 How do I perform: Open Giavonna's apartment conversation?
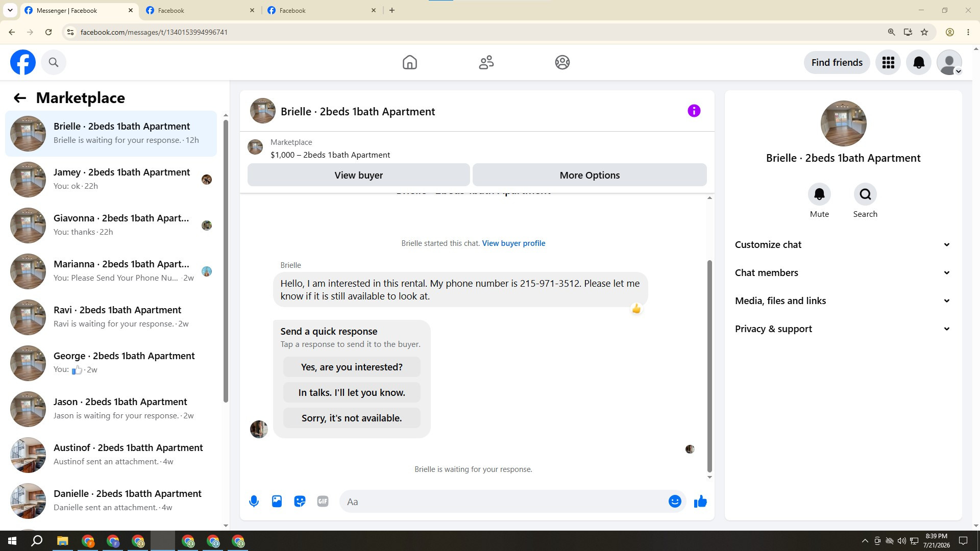click(111, 225)
